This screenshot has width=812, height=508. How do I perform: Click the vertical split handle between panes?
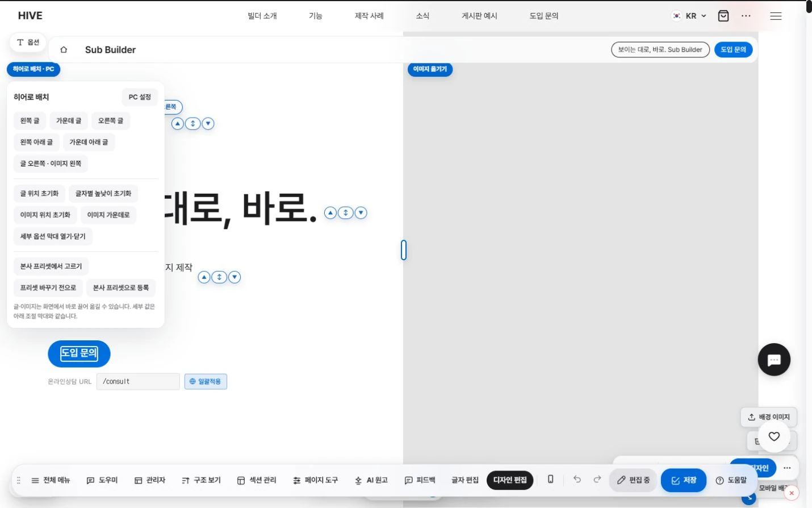click(x=404, y=250)
